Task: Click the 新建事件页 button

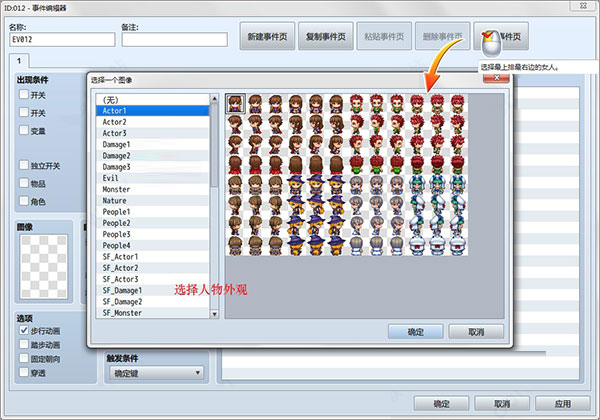Action: pos(267,36)
